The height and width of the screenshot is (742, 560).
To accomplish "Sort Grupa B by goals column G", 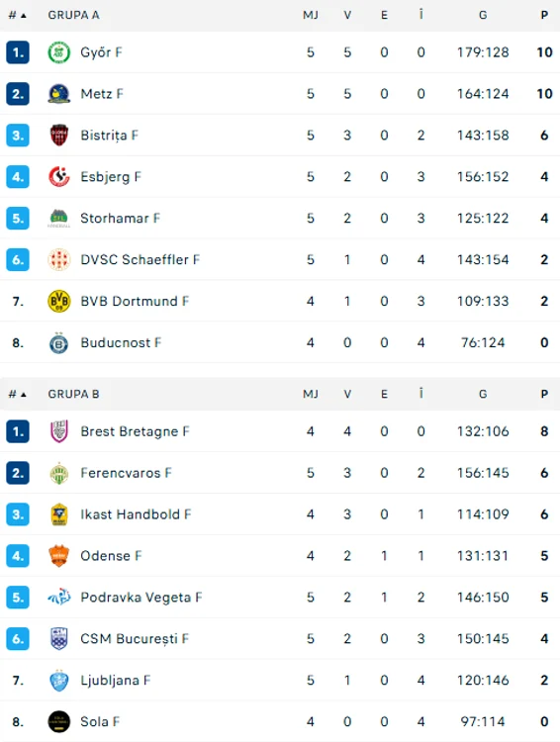I will point(483,394).
